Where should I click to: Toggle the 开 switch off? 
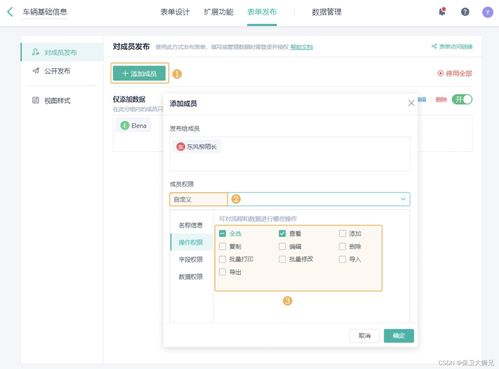tap(462, 99)
